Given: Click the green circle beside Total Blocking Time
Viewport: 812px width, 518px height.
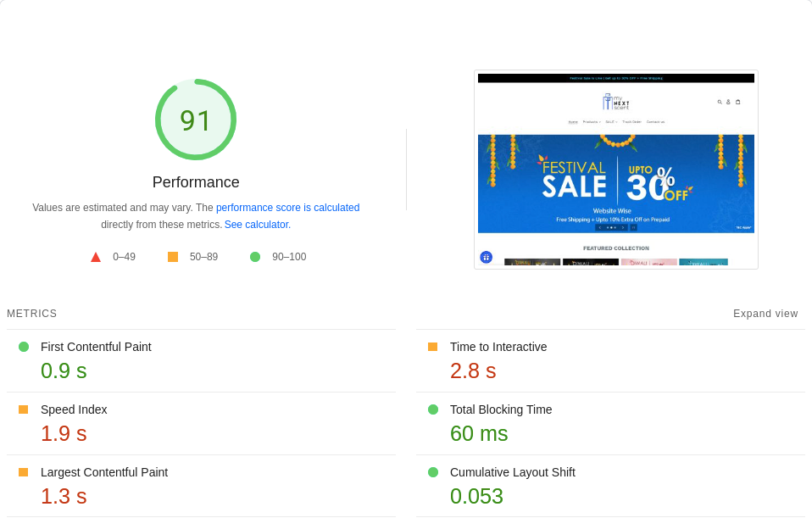Looking at the screenshot, I should (433, 409).
